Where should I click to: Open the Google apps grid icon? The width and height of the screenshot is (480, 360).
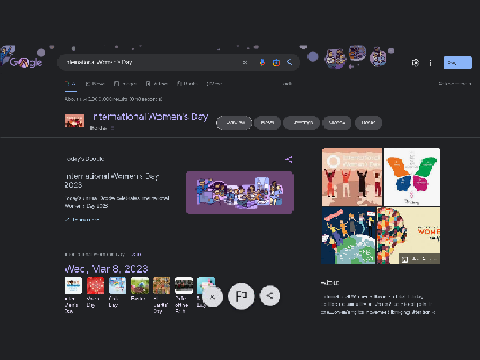(x=430, y=63)
